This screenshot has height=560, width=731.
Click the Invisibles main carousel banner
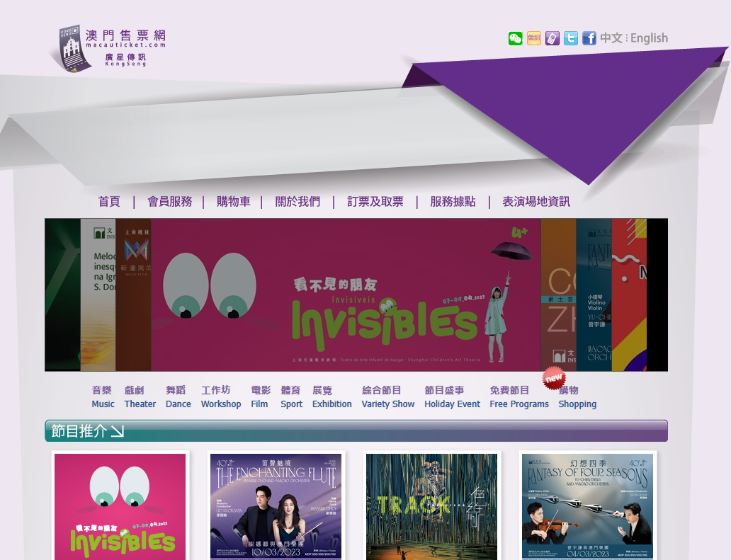point(346,295)
